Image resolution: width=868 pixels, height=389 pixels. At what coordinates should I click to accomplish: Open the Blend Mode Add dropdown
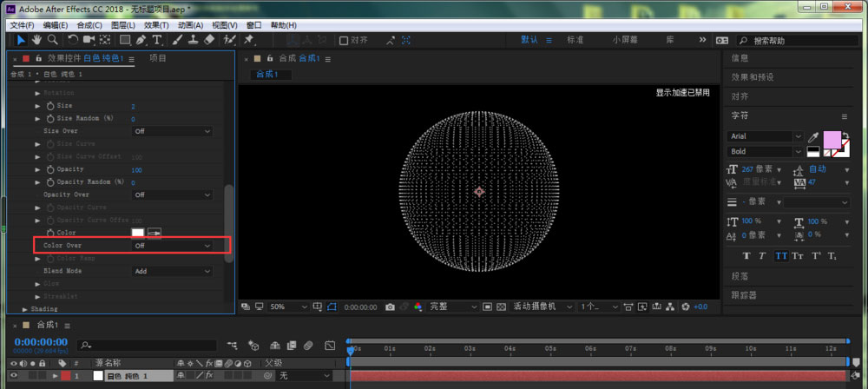coord(172,271)
